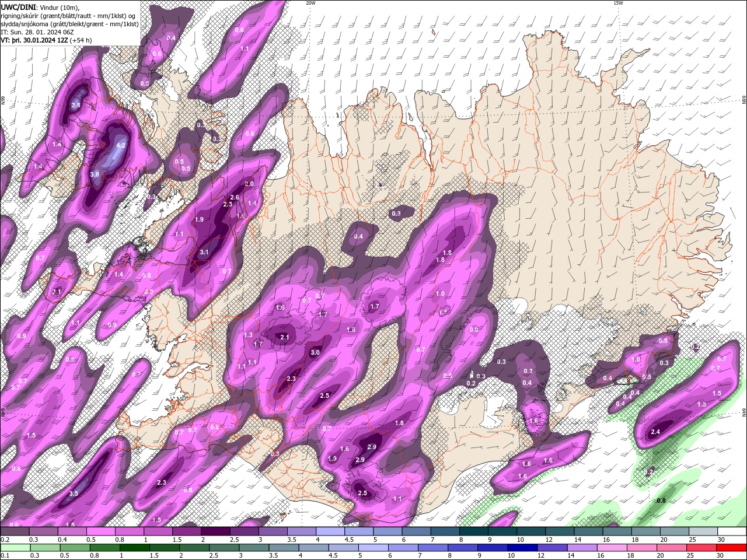Click the black 0.8 rain value
The image size is (747, 560).
(x=661, y=501)
